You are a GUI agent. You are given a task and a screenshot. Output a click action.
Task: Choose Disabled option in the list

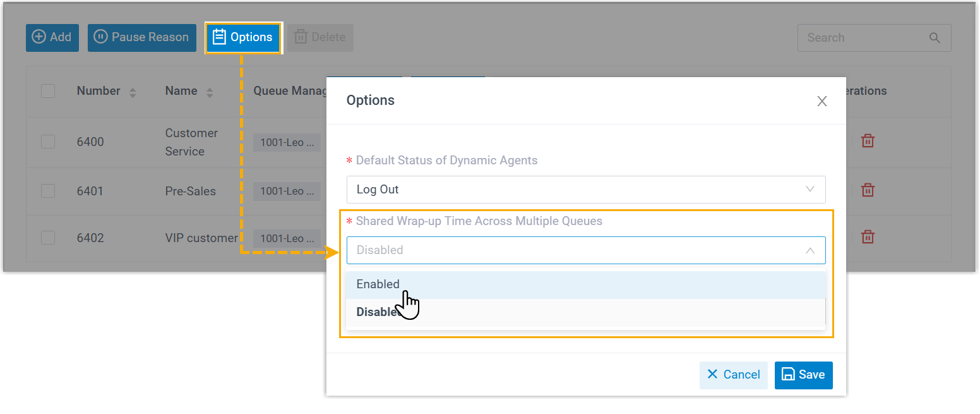[x=377, y=312]
